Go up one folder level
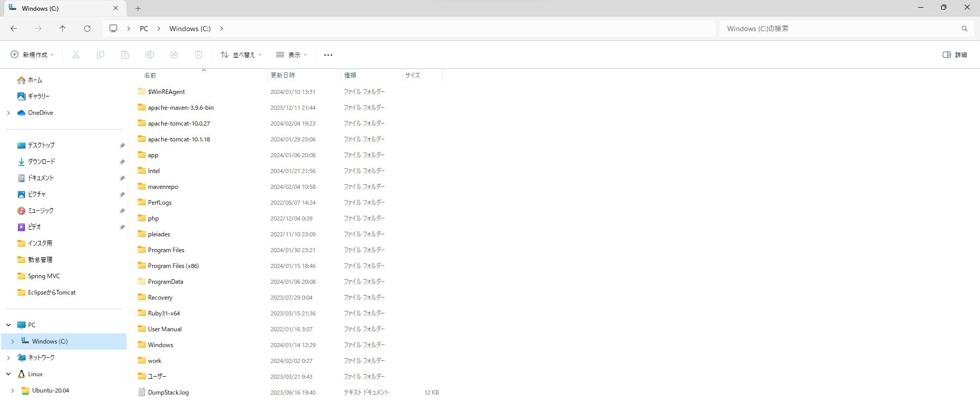Viewport: 980px width, 416px height. [63, 29]
